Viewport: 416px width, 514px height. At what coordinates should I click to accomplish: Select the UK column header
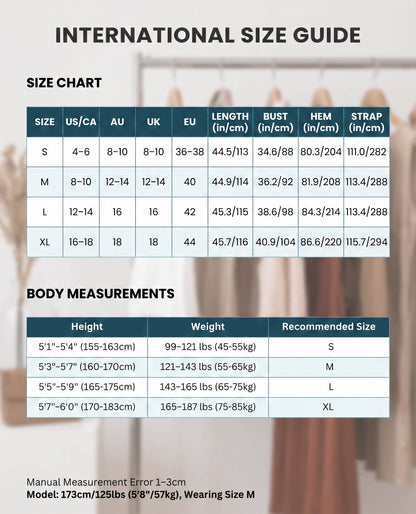pyautogui.click(x=153, y=122)
